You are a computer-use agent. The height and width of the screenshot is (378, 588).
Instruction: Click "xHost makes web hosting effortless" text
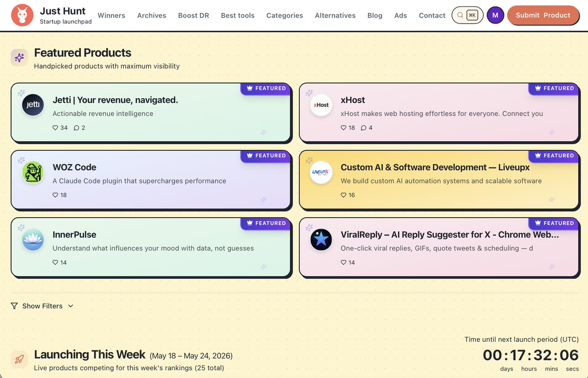[x=442, y=114]
